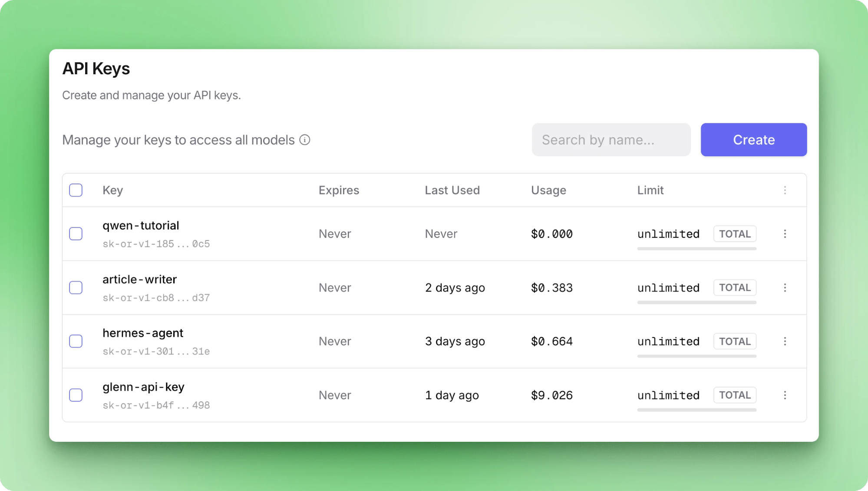Click the 'API Keys' page heading
Screen dimensions: 868x491
tap(96, 69)
